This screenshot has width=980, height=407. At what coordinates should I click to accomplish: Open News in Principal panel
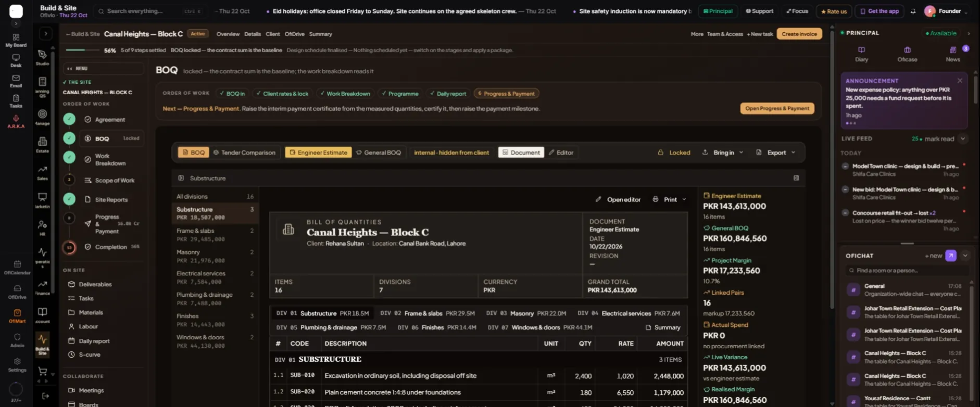point(953,54)
